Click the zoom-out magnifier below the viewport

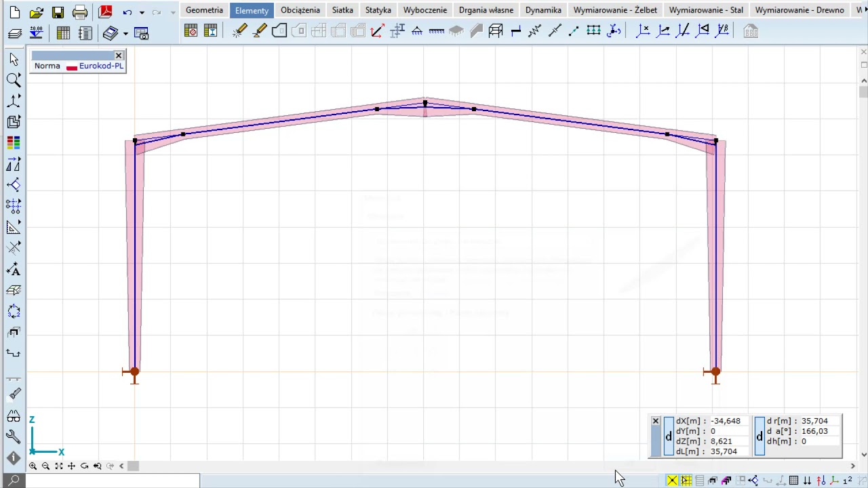45,466
